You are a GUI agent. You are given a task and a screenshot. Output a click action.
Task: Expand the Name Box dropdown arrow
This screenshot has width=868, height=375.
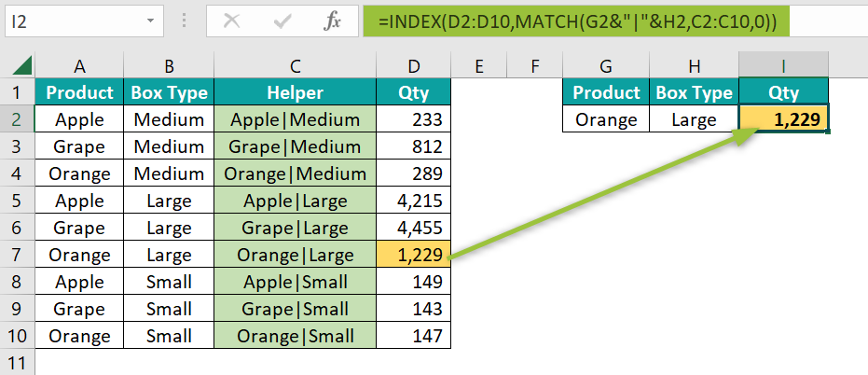coord(150,21)
